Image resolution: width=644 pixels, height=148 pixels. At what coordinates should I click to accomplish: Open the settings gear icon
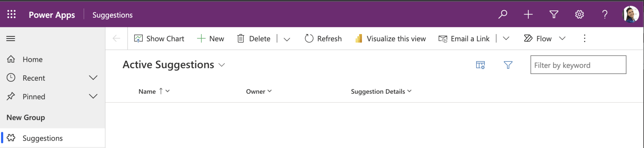[x=579, y=14]
